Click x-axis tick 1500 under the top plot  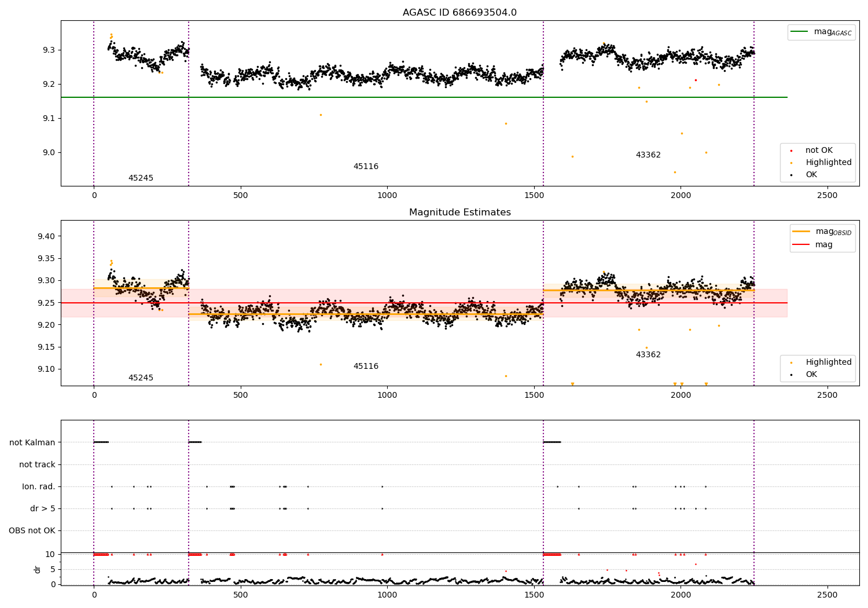point(534,195)
